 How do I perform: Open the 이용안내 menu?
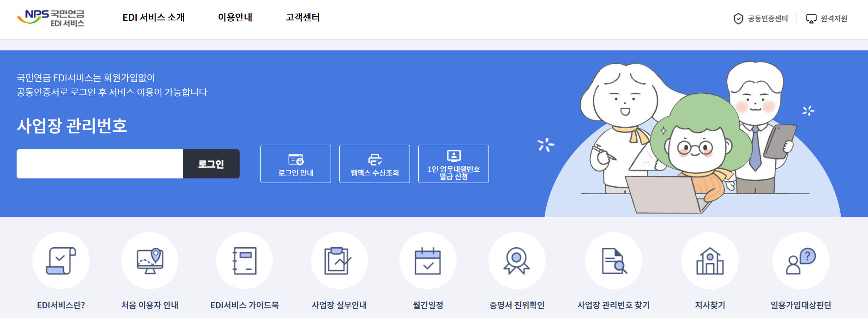[235, 18]
